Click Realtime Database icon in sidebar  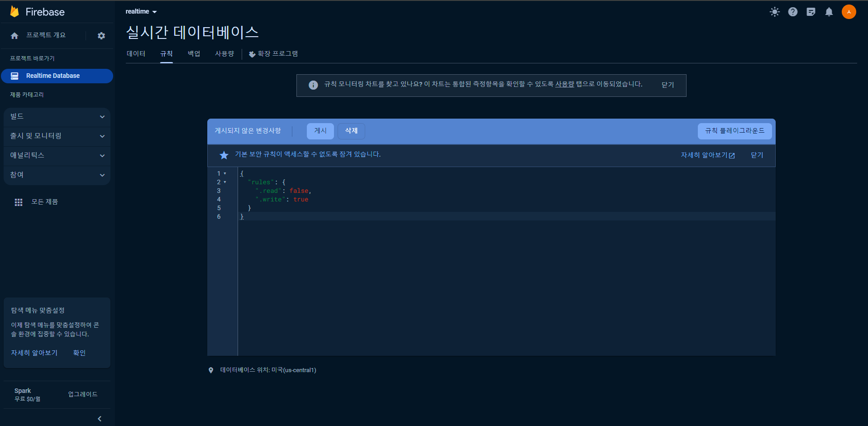tap(14, 76)
